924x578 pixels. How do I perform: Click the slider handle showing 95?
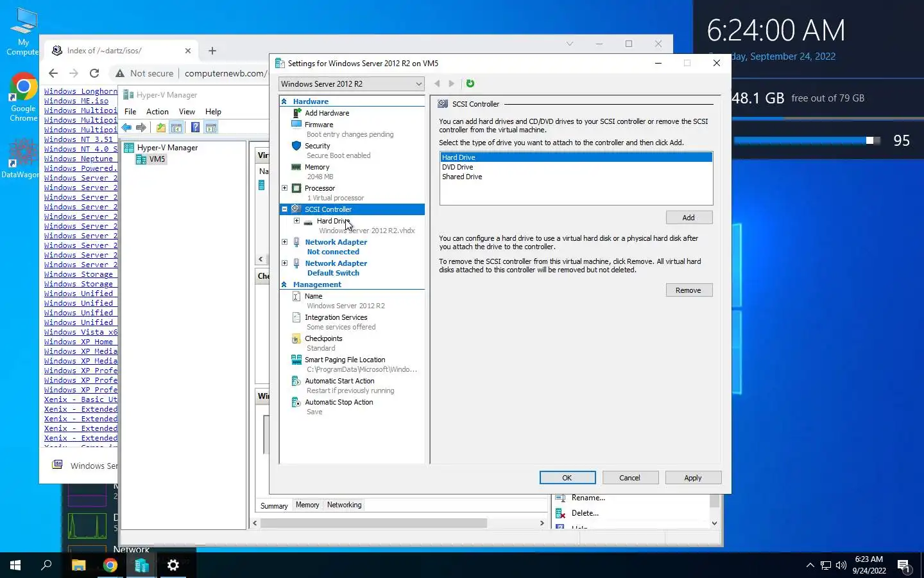[869, 141]
